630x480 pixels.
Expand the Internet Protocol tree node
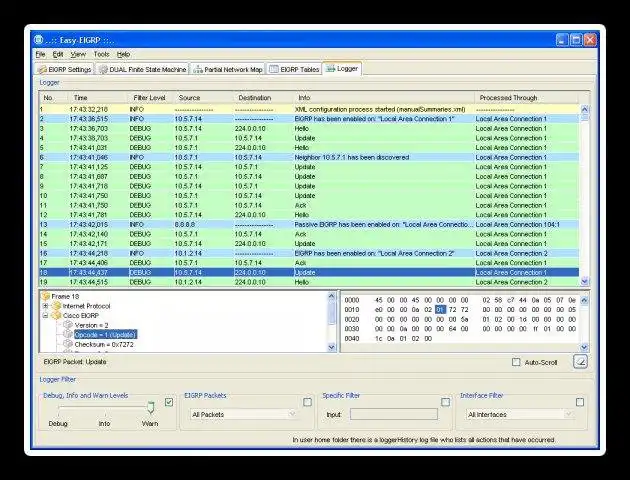click(x=45, y=306)
